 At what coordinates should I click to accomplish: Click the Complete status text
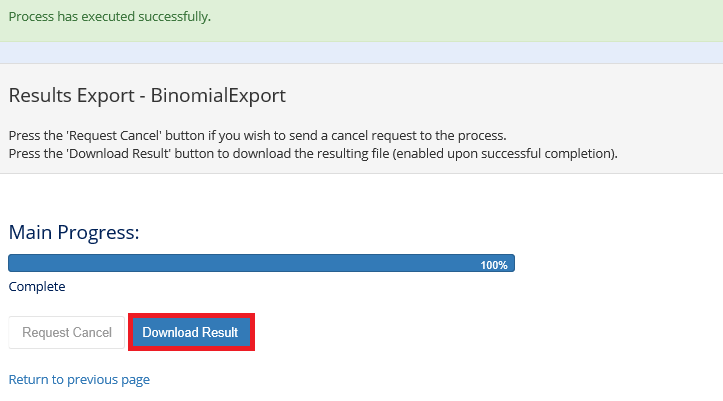click(37, 286)
